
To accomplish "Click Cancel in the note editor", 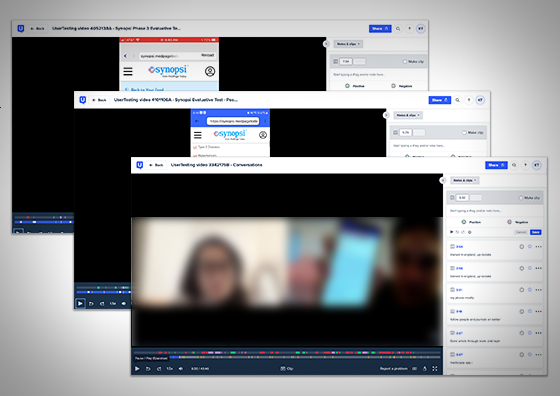I will [521, 232].
